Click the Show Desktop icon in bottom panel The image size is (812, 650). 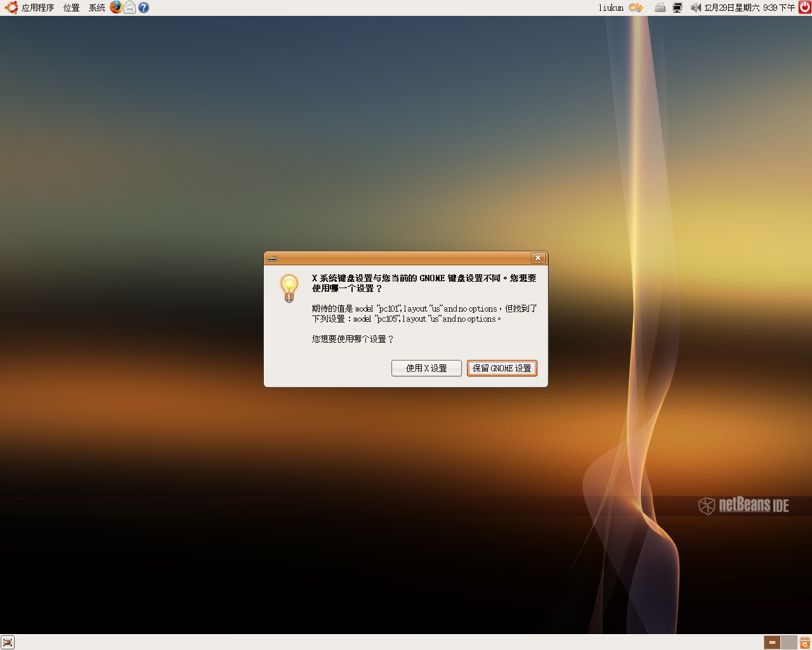click(x=8, y=642)
